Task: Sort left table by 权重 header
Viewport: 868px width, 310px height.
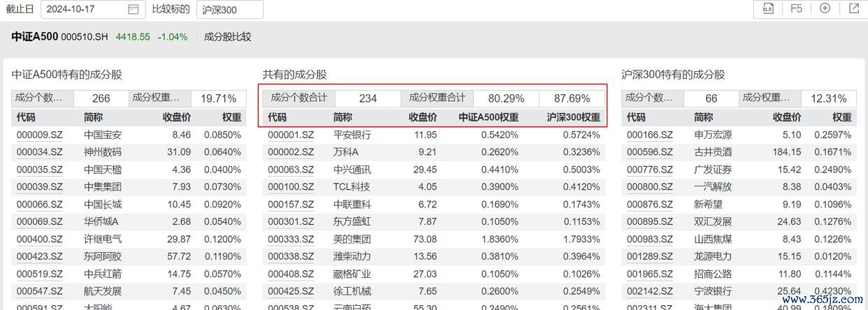Action: click(232, 117)
